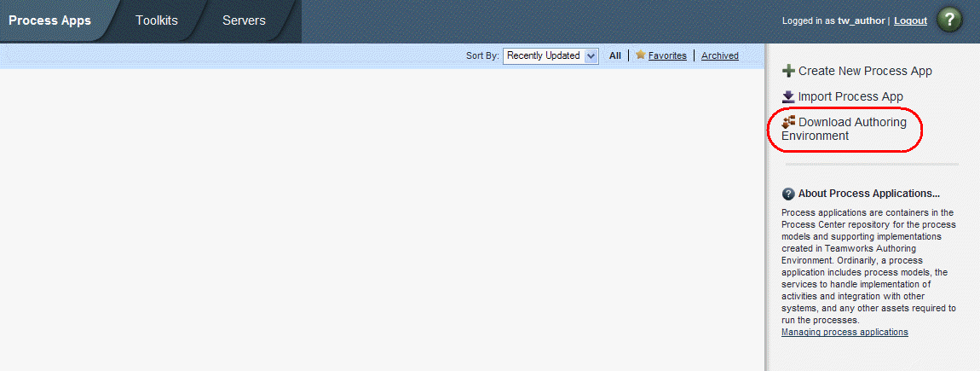The height and width of the screenshot is (371, 980).
Task: Open the Sort By Recently Updated dropdown
Action: coord(551,55)
